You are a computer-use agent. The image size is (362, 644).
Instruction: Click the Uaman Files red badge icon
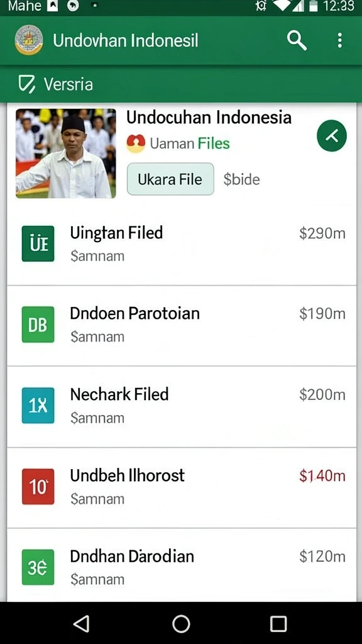tap(136, 143)
